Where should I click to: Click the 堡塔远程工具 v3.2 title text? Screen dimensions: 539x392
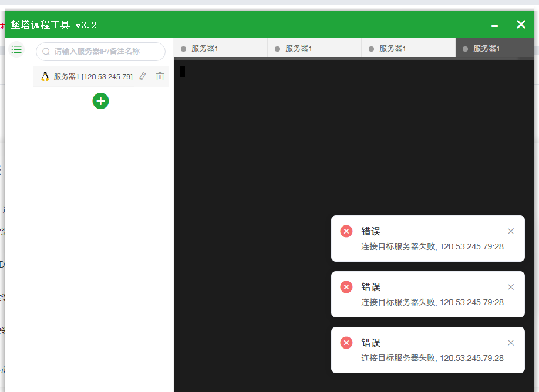coord(53,25)
